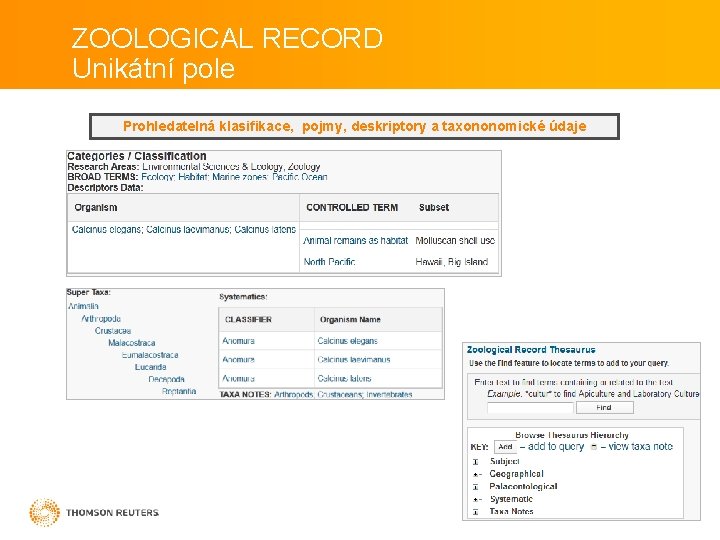The width and height of the screenshot is (720, 540).
Task: Click the Organism Name column header
Action: tap(350, 320)
